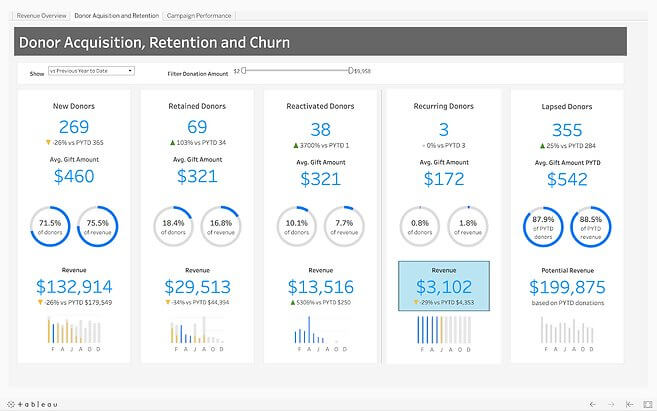657x411 pixels.
Task: Click the 71.5% of donors donut chart
Action: (x=50, y=226)
